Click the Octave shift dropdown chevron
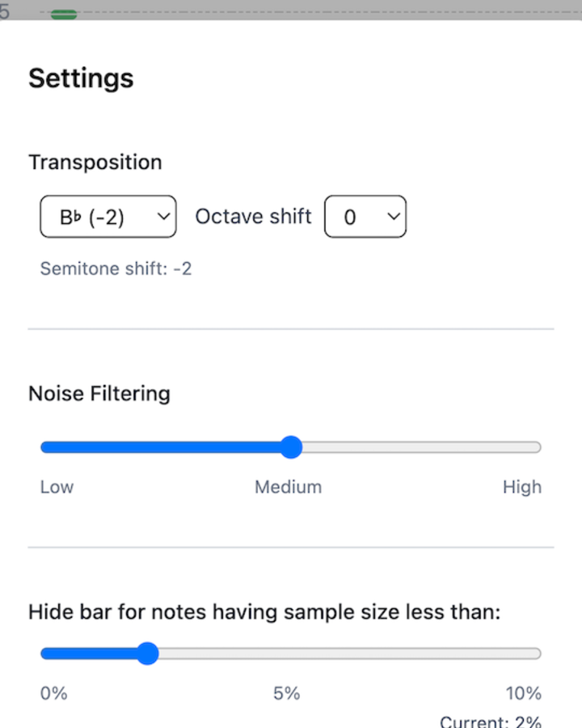Viewport: 582px width, 728px height. [x=393, y=216]
